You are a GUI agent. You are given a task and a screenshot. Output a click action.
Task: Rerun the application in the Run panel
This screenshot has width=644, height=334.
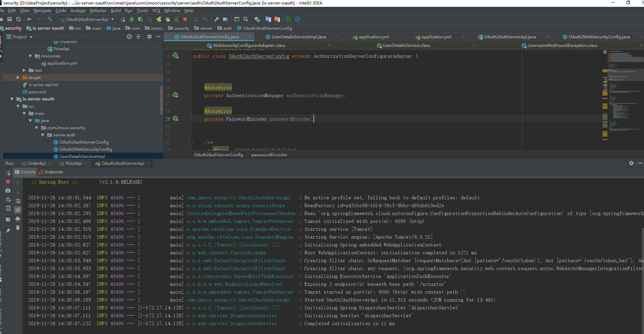[8, 173]
